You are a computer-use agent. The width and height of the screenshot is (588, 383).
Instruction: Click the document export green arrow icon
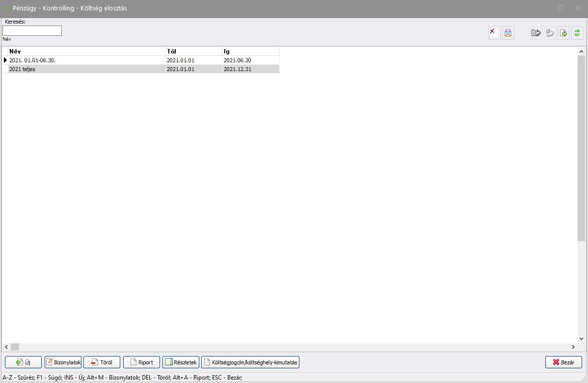[x=563, y=33]
